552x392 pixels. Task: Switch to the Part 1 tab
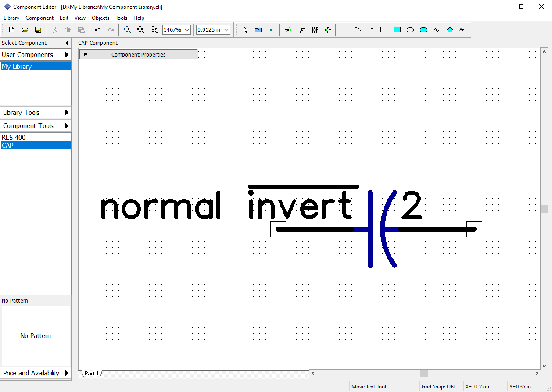pos(91,374)
